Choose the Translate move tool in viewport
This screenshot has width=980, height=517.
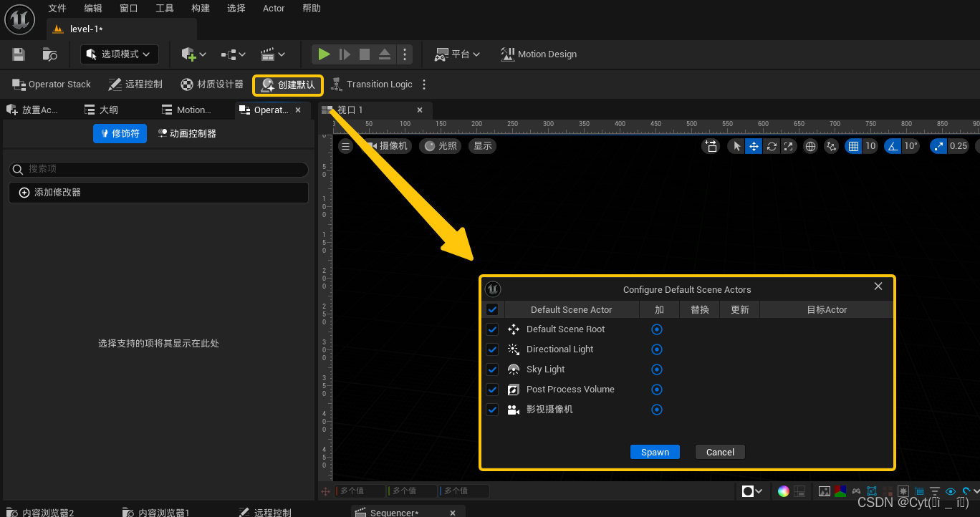tap(754, 146)
